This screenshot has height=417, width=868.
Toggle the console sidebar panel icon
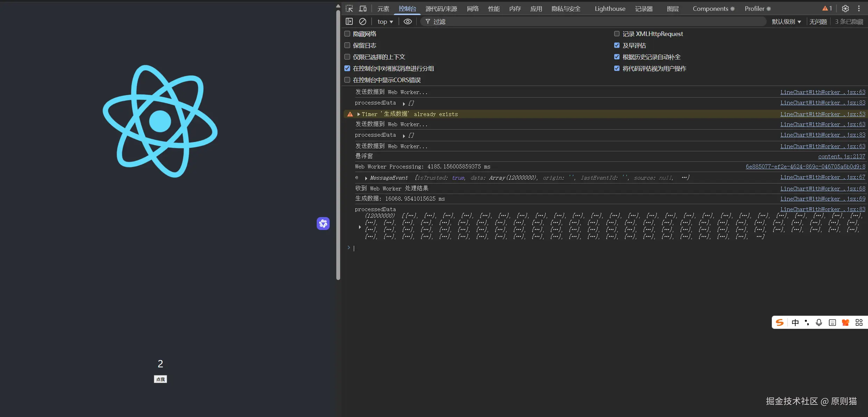pyautogui.click(x=349, y=22)
